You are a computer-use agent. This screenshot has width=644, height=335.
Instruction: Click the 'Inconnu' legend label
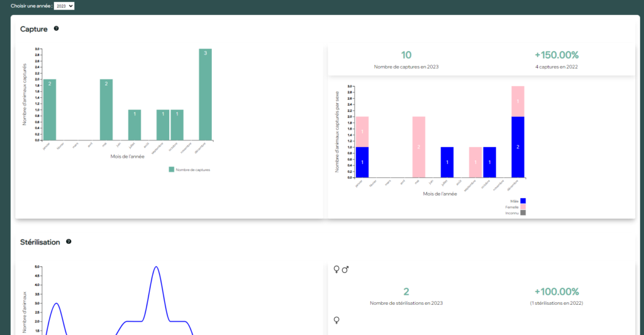(x=512, y=213)
